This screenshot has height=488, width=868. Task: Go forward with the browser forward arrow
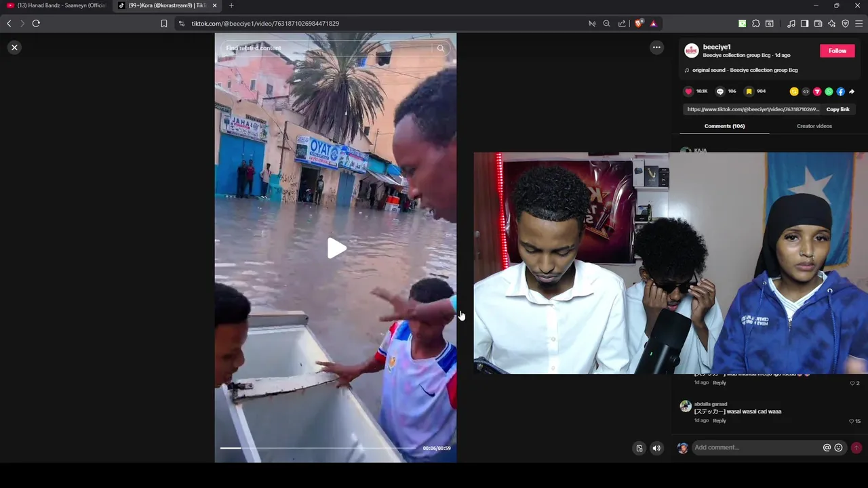click(22, 24)
